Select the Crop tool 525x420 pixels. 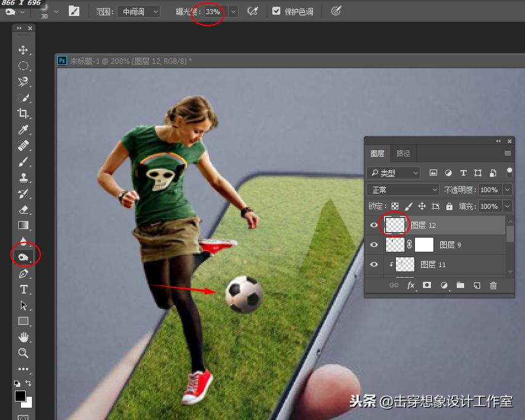(x=23, y=114)
